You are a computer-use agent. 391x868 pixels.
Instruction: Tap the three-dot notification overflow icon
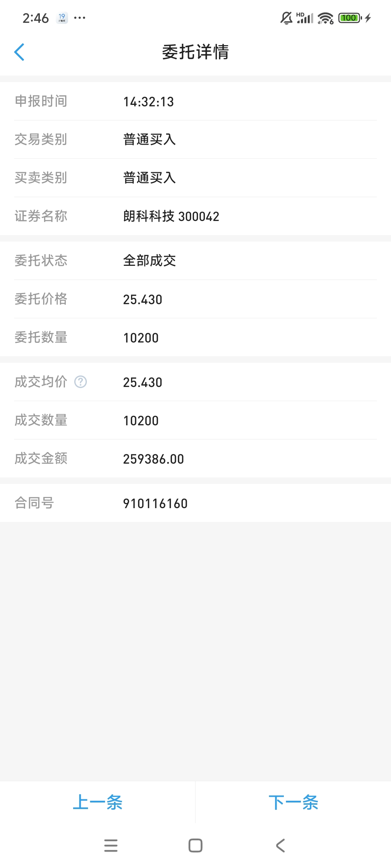(x=80, y=18)
